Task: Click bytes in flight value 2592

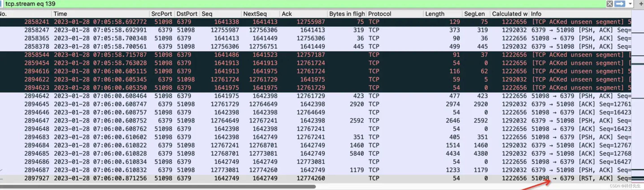Action: click(x=357, y=121)
